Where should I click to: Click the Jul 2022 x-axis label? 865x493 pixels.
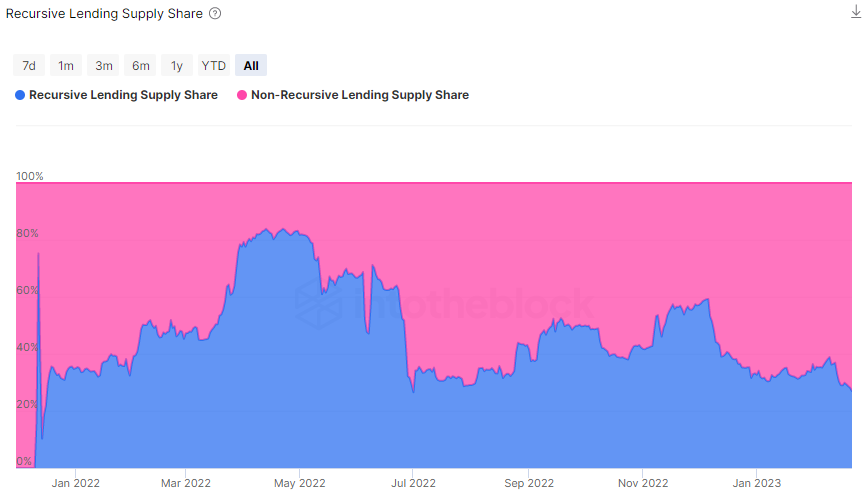pos(412,482)
